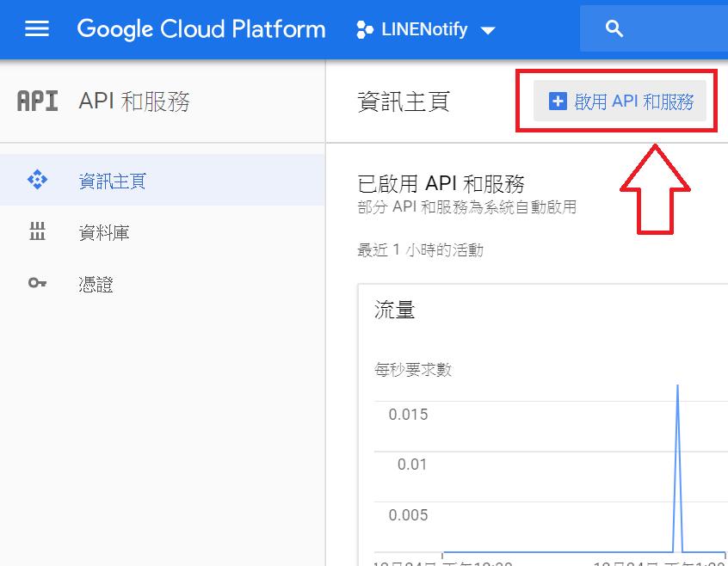This screenshot has width=728, height=566.
Task: Click the API product icon in the sidebar
Action: [38, 102]
